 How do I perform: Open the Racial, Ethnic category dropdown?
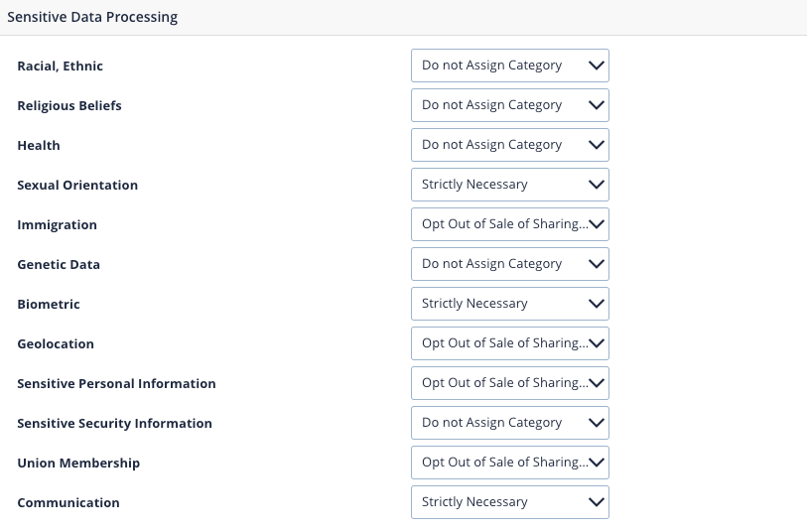(509, 66)
